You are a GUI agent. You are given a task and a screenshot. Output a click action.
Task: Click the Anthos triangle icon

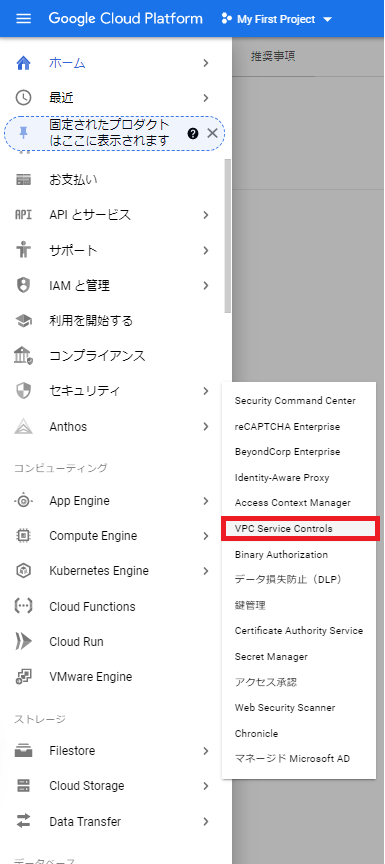pyautogui.click(x=23, y=426)
